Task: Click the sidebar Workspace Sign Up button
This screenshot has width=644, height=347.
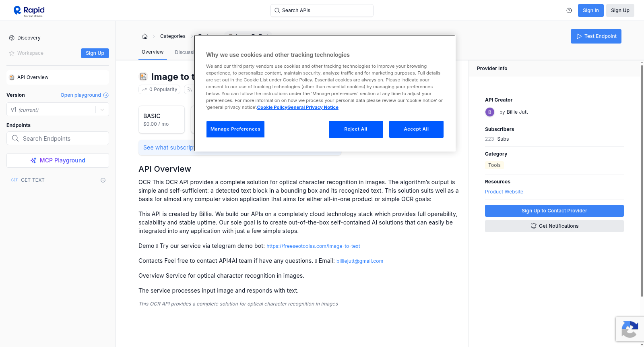Action: pos(95,53)
